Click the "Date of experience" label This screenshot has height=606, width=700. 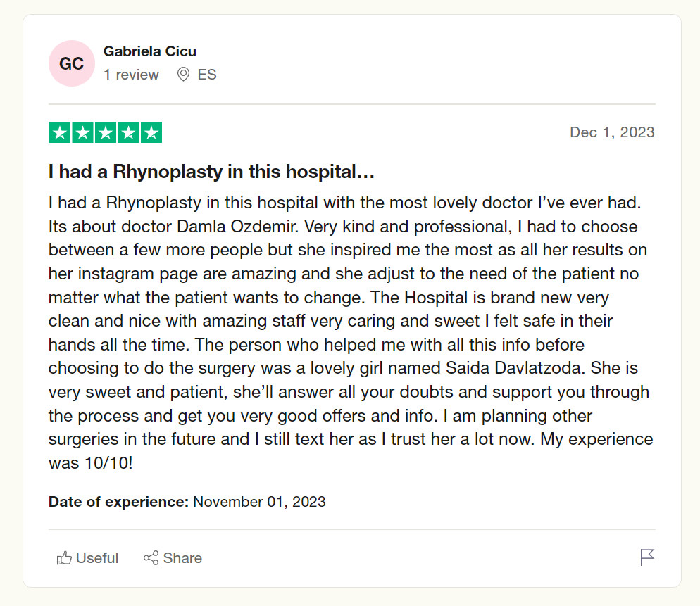pyautogui.click(x=118, y=502)
